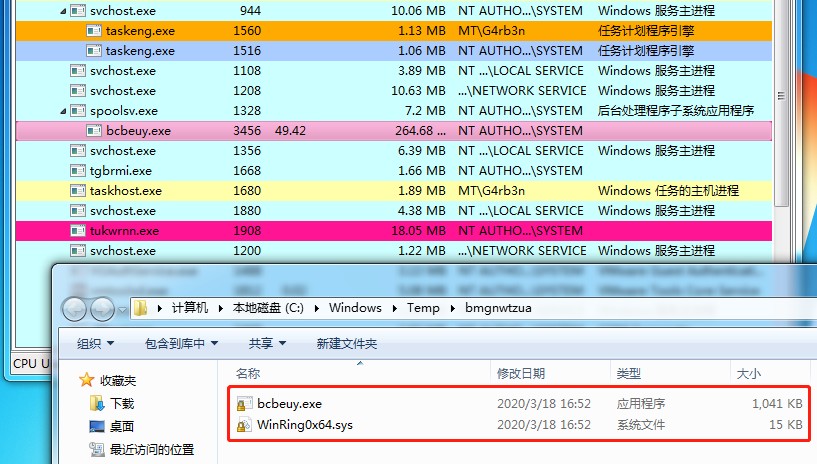This screenshot has width=817, height=464.
Task: Navigate to Windows in the address breadcrumb
Action: [x=355, y=308]
